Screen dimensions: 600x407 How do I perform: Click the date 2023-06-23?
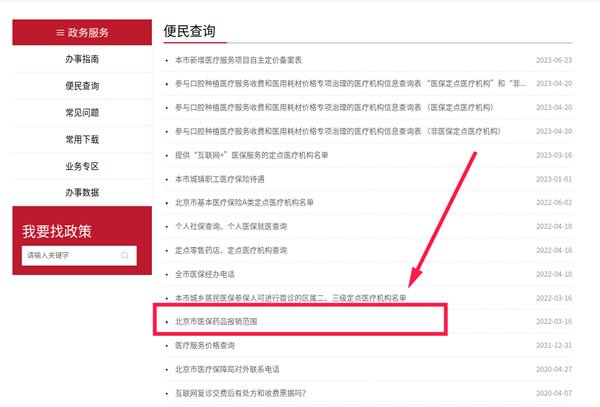[554, 60]
